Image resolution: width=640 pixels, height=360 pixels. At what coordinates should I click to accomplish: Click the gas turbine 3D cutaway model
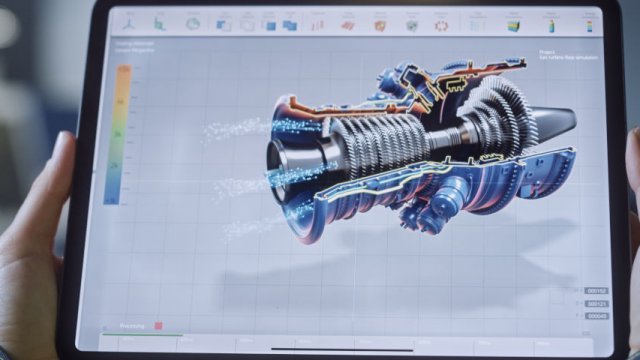pyautogui.click(x=420, y=151)
